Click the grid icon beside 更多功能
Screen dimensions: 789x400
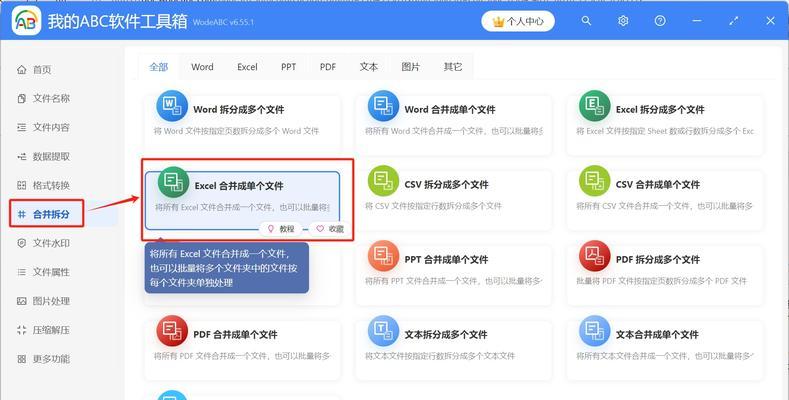[22, 359]
